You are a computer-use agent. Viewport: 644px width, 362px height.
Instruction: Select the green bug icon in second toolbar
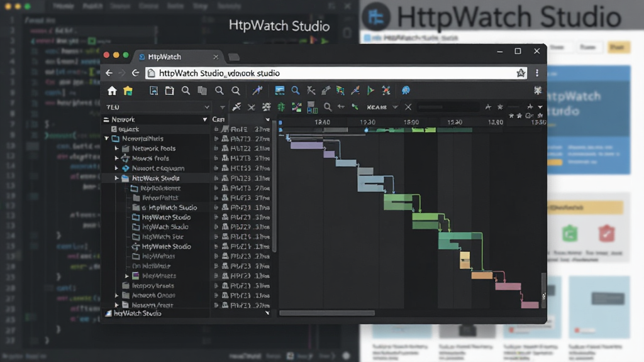tap(281, 107)
